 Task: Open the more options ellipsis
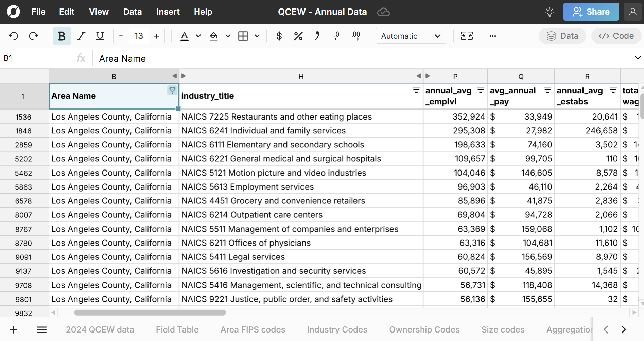tap(492, 36)
